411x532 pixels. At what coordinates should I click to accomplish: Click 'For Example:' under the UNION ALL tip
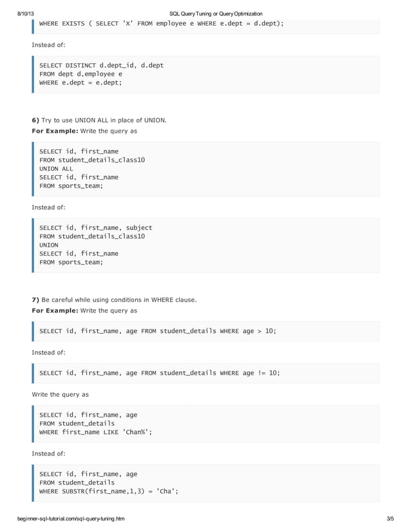point(55,131)
